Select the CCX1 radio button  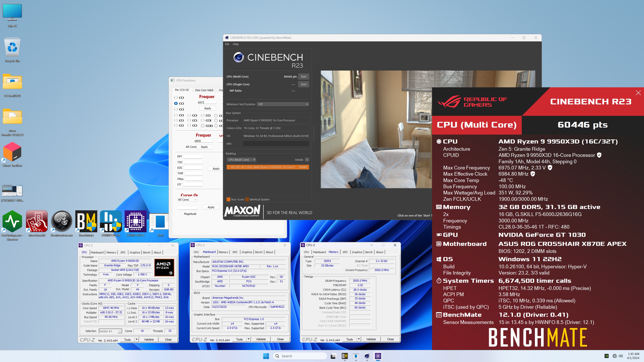tap(202, 126)
